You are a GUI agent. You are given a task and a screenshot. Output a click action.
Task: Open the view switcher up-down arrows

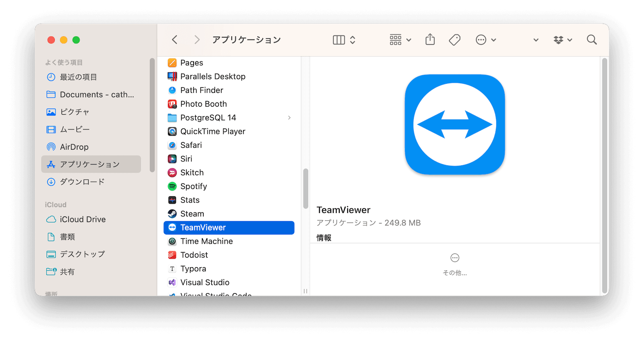tap(353, 40)
